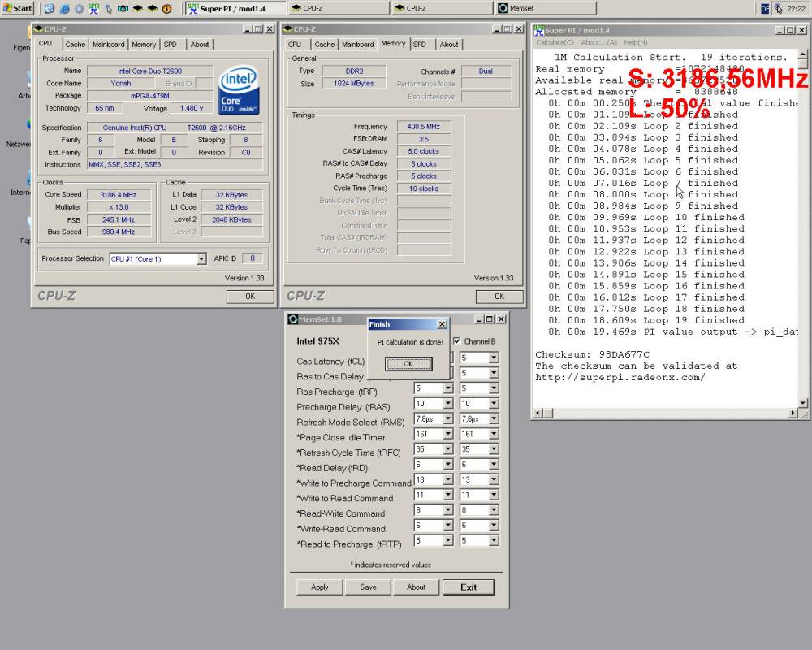812x650 pixels.
Task: Open the Help(H) menu in Super PI
Action: tap(636, 42)
